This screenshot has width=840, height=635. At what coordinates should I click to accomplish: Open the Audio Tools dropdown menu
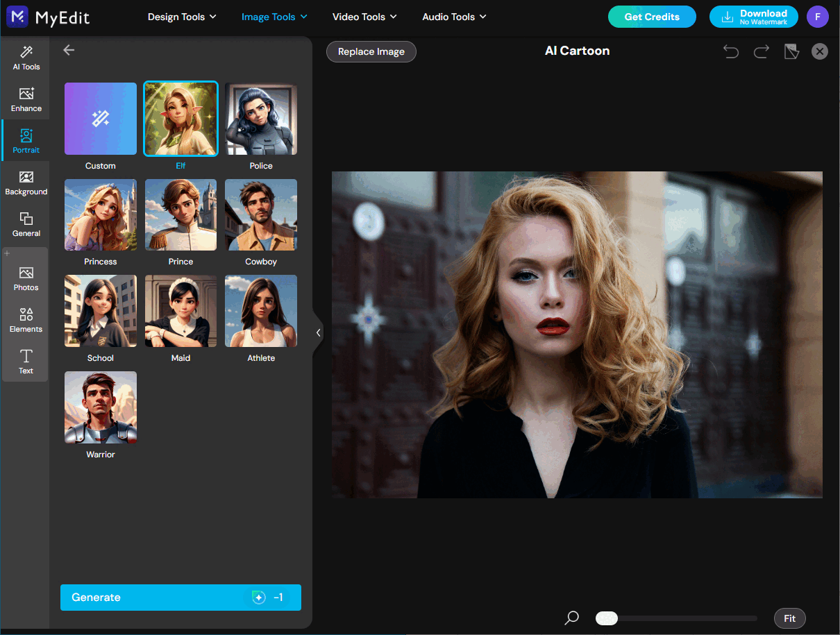(454, 17)
